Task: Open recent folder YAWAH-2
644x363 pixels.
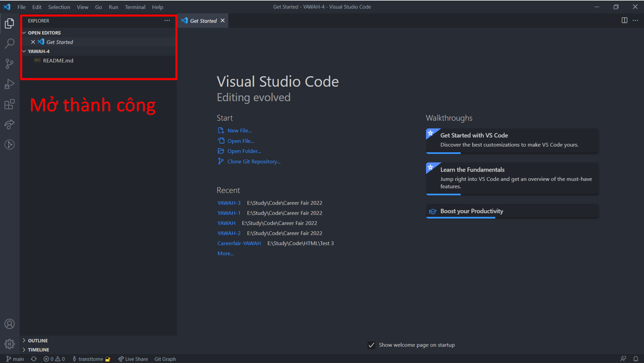Action: (x=228, y=233)
